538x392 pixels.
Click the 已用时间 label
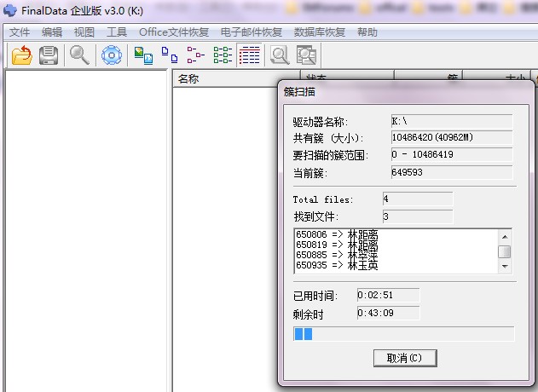point(315,296)
